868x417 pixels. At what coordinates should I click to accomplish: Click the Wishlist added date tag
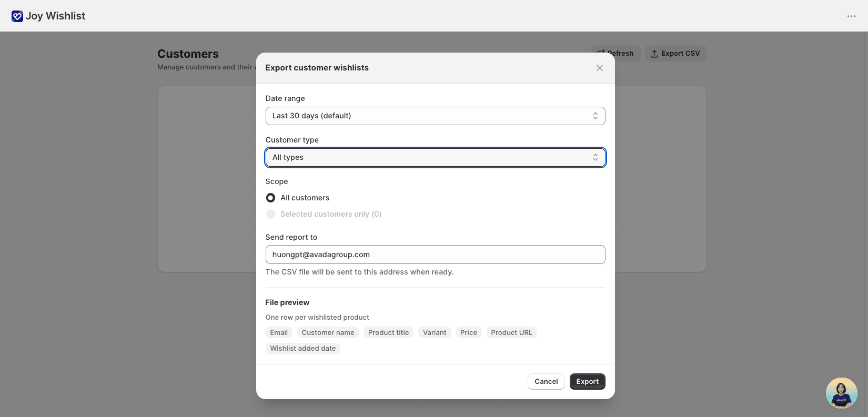pyautogui.click(x=302, y=348)
